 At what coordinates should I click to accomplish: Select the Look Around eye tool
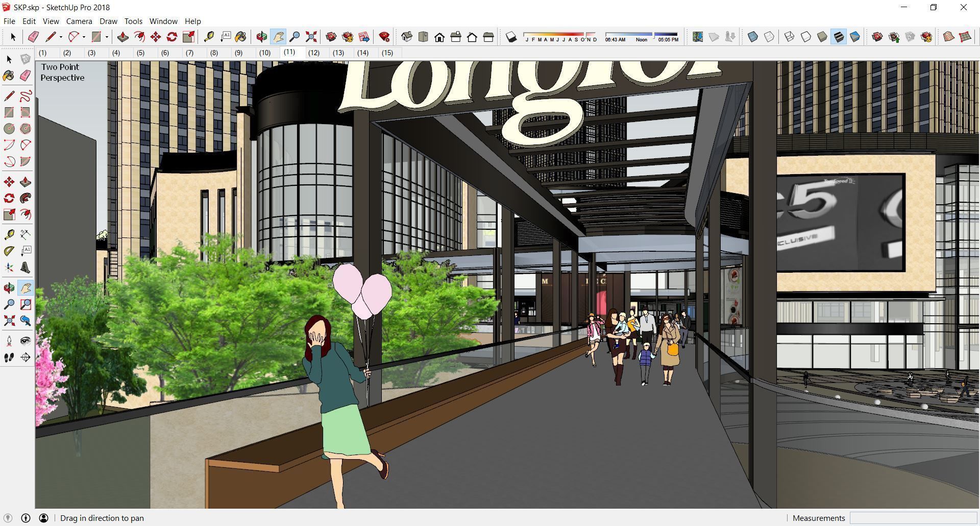click(26, 341)
